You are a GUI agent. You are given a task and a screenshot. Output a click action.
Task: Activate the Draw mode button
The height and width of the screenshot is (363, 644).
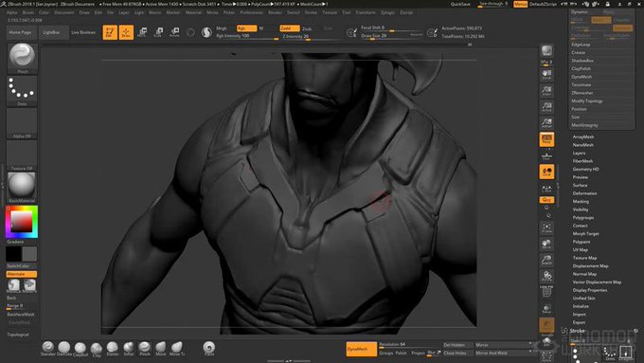(126, 32)
